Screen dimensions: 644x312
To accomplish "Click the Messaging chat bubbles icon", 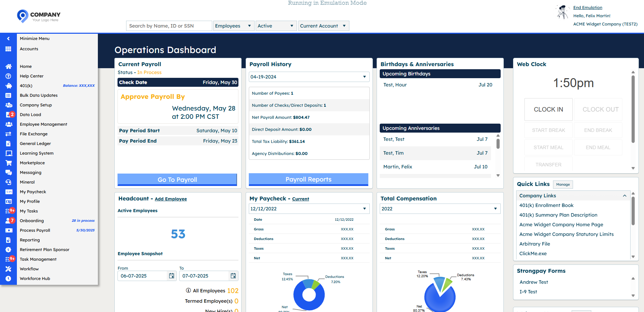I will 8,173.
